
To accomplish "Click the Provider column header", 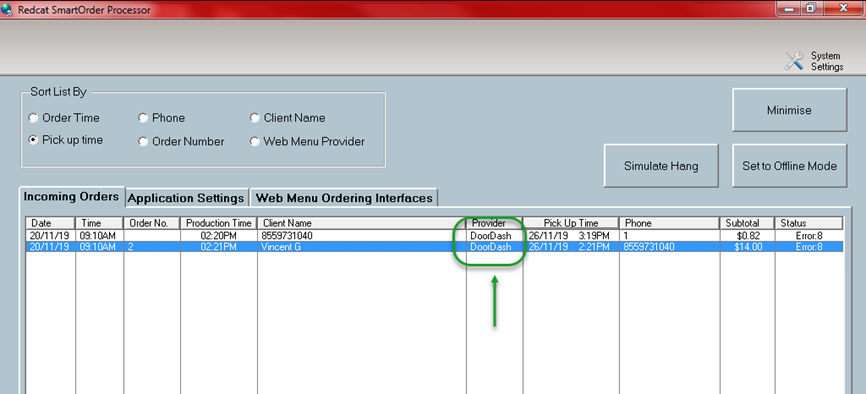I will (494, 223).
